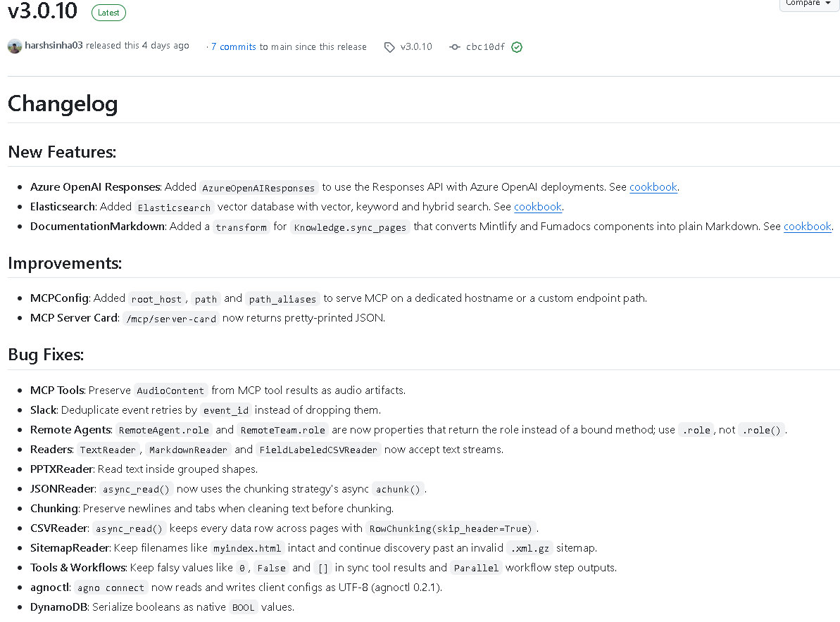Viewport: 840px width, 622px height.
Task: Click the RowChunking(skip_header=True) code snippet
Action: coord(451,528)
